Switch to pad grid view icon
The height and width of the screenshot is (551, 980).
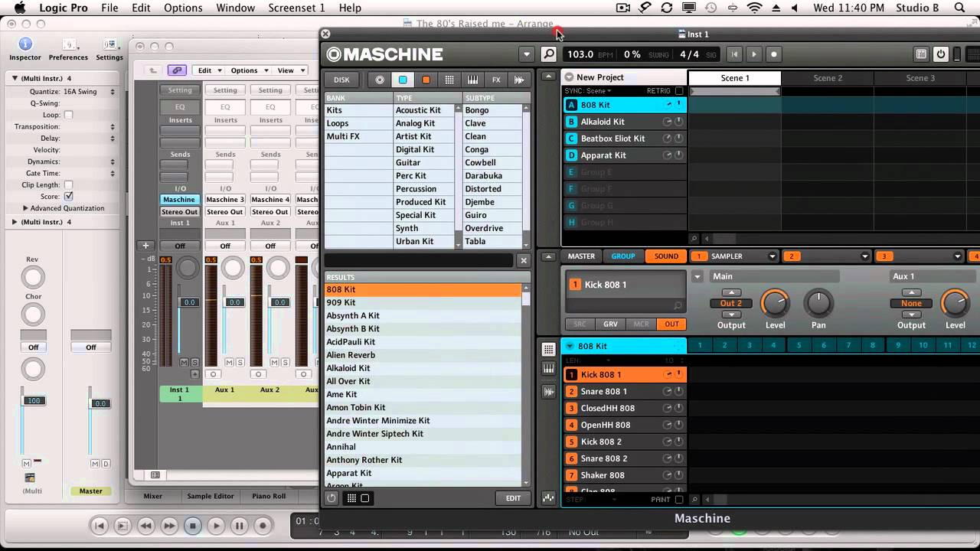click(x=548, y=350)
